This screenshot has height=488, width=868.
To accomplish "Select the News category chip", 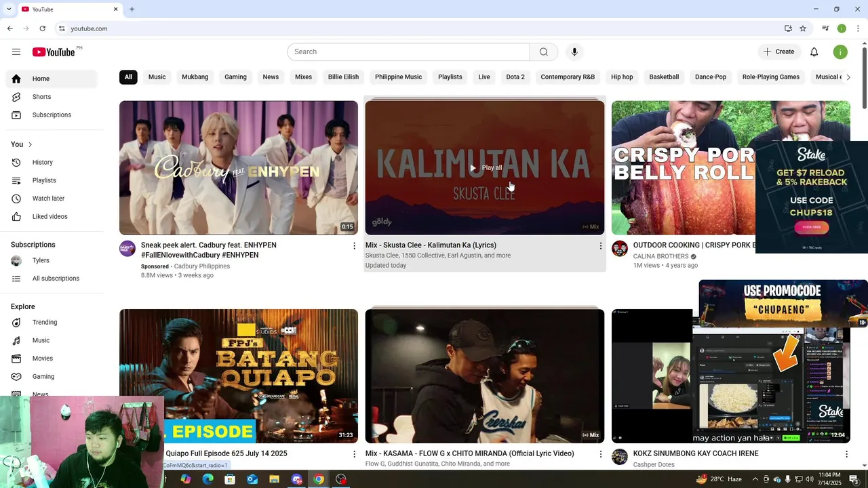I will 271,77.
